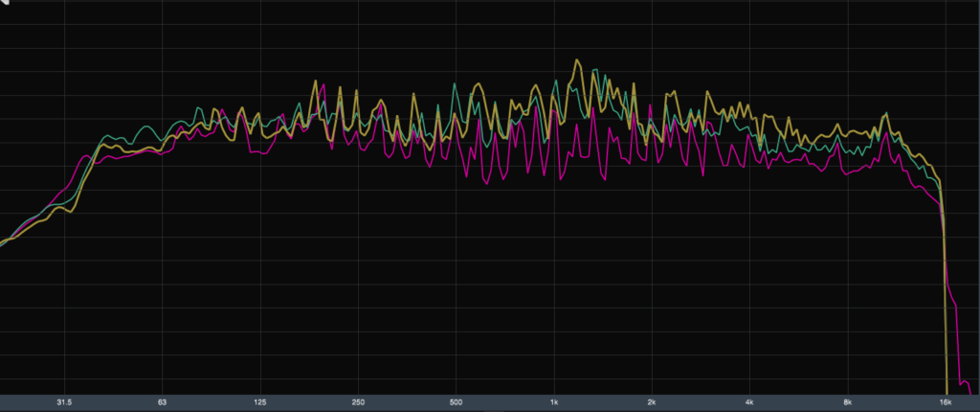Click the white corner marker at top-left
Viewport: 980px width, 412px height.
coord(5,4)
